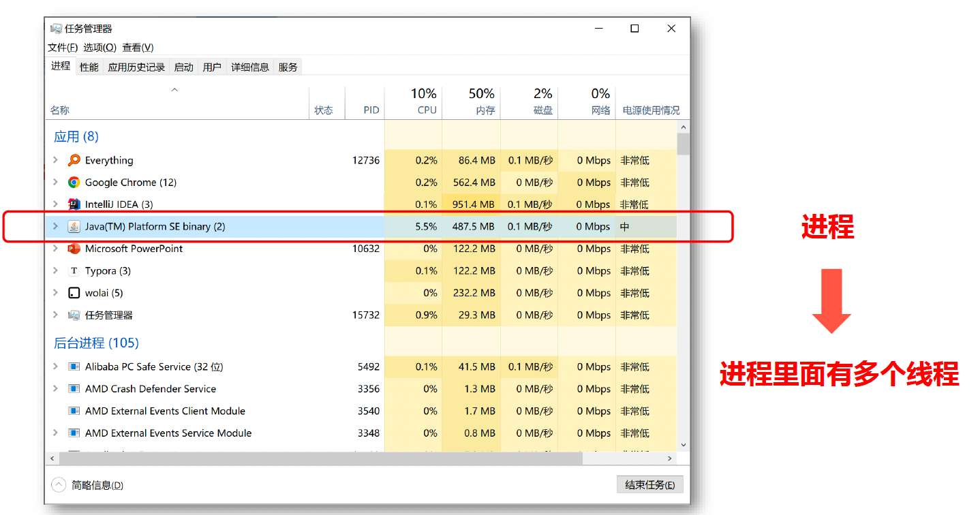Expand the Alibaba PC Safe Service row
Screen dimensions: 980x515
[x=55, y=366]
